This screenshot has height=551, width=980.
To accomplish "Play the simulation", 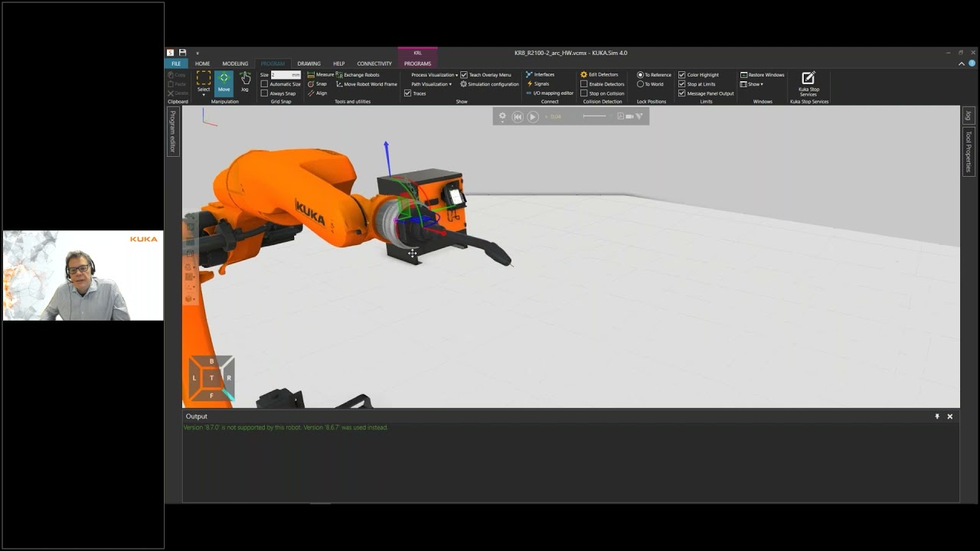I will click(x=533, y=116).
